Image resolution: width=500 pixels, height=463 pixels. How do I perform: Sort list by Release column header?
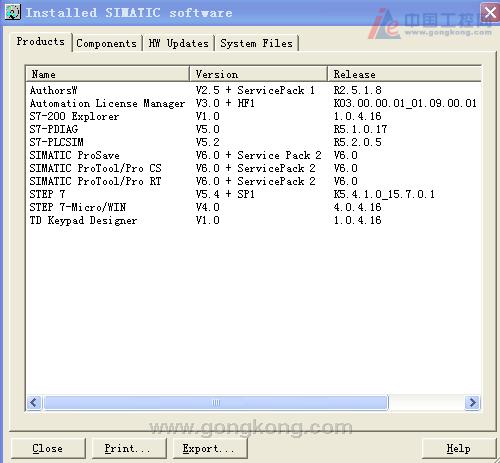click(404, 74)
